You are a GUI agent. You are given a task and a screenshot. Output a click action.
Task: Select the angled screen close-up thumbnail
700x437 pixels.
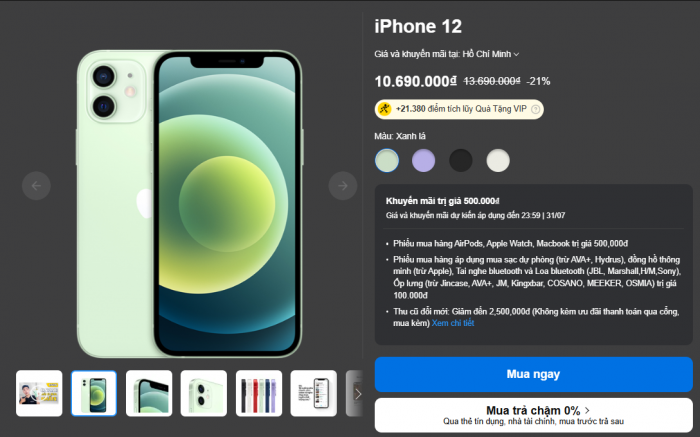(x=149, y=393)
